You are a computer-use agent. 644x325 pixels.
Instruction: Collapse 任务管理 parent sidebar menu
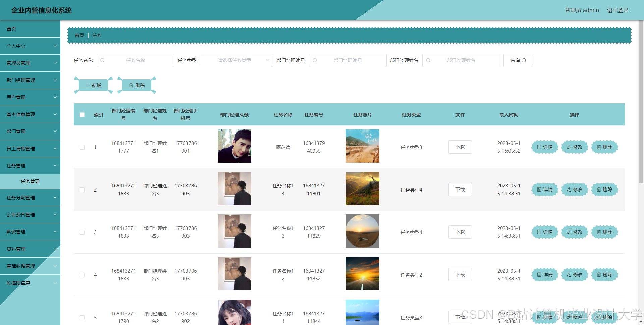tap(30, 166)
